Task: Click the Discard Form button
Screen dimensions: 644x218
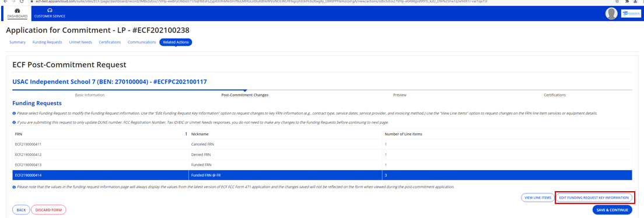Action: coord(48,210)
